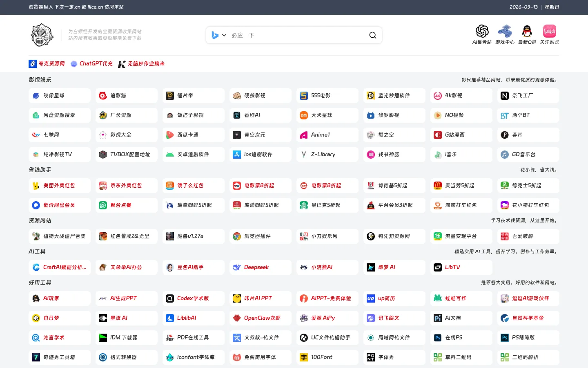The height and width of the screenshot is (368, 588).
Task: Click the 美团外卖红包 icon
Action: [x=36, y=186]
